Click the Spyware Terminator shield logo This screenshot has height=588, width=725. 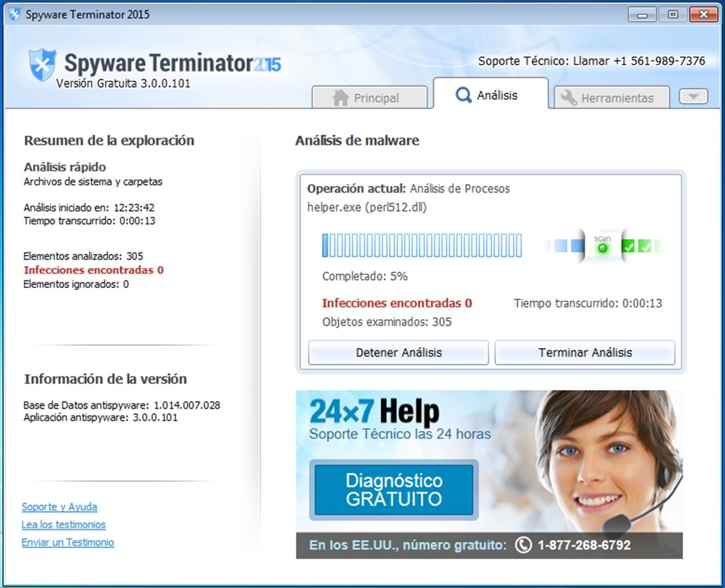42,65
